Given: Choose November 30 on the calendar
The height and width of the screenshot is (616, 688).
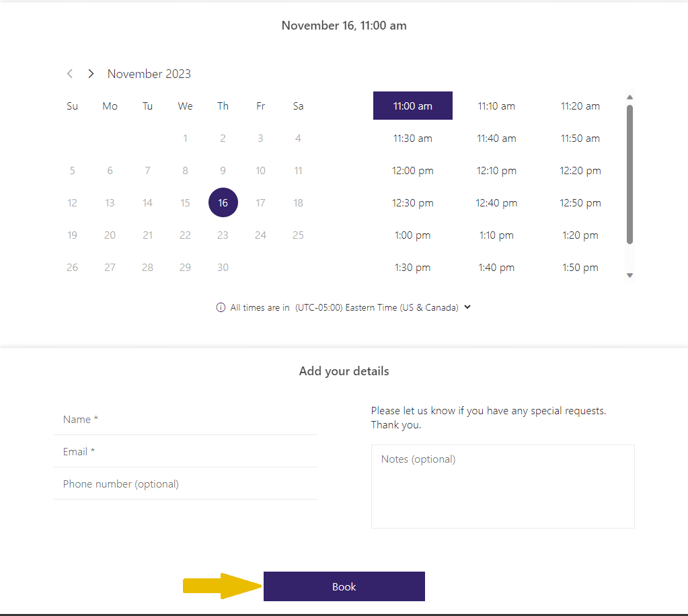Looking at the screenshot, I should click(223, 267).
